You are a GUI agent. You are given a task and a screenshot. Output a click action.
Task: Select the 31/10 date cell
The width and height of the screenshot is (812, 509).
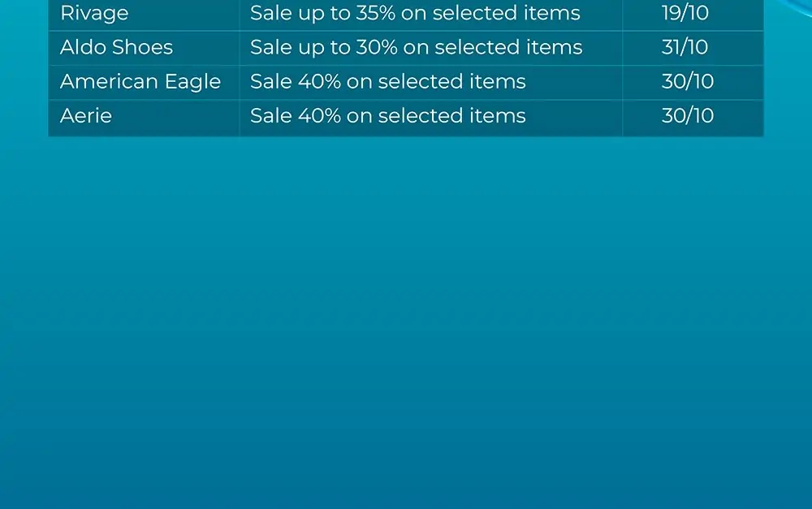(x=693, y=48)
